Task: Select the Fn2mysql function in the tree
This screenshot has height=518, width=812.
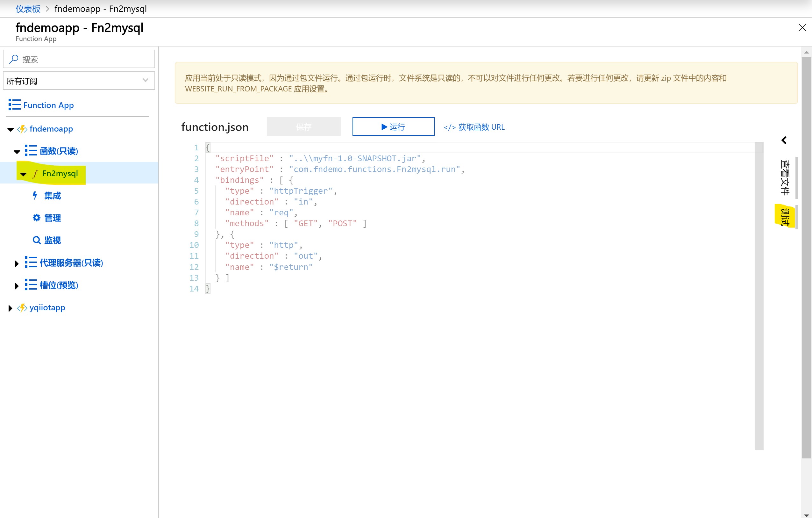Action: 60,173
